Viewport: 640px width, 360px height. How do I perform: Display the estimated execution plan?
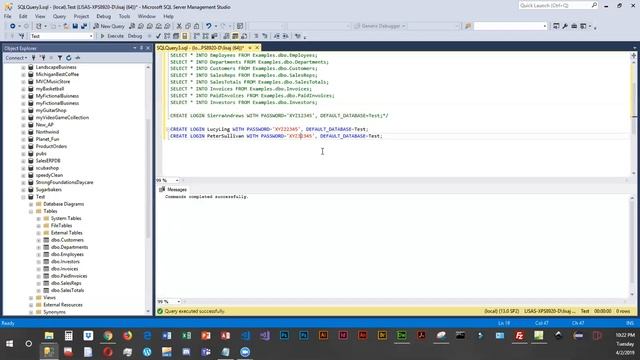point(167,36)
